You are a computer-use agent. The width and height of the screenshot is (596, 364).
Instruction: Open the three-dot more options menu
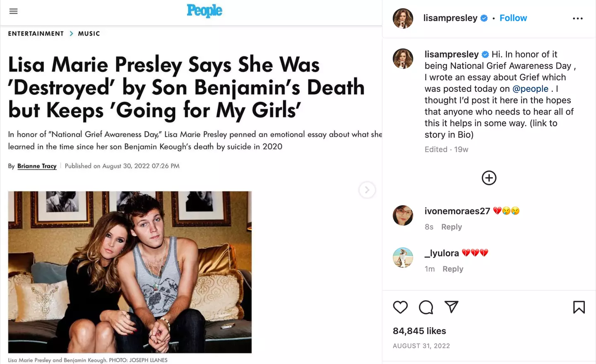pos(578,19)
